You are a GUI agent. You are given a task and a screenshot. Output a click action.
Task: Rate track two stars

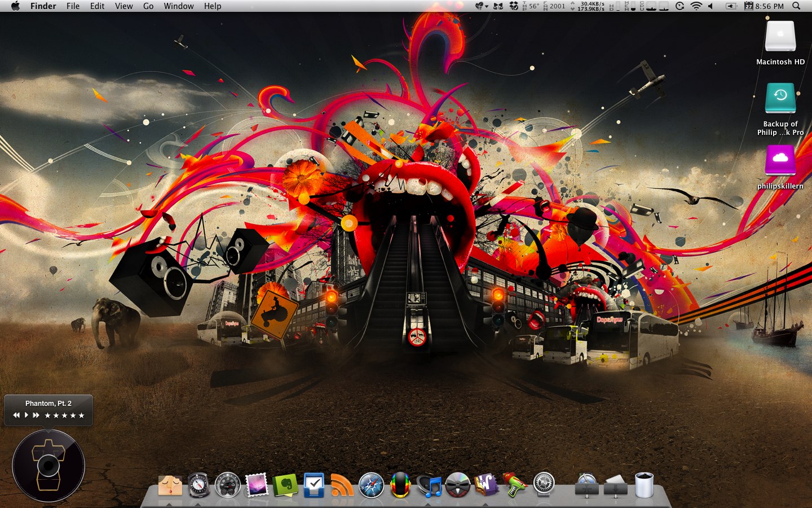click(56, 415)
